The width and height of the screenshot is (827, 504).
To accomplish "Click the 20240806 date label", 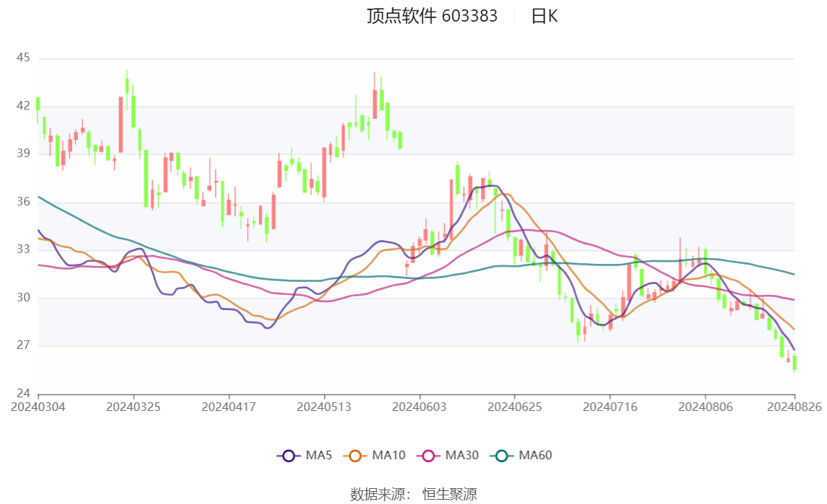I will pos(706,407).
